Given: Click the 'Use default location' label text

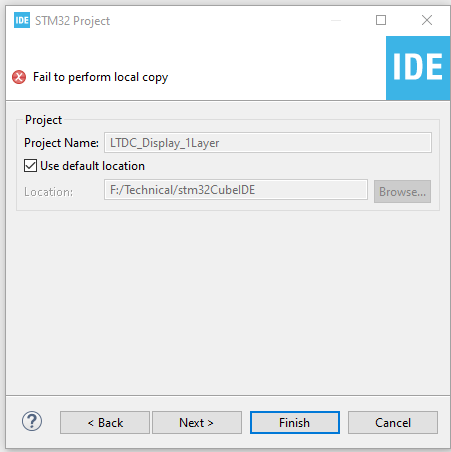Looking at the screenshot, I should coord(92,166).
